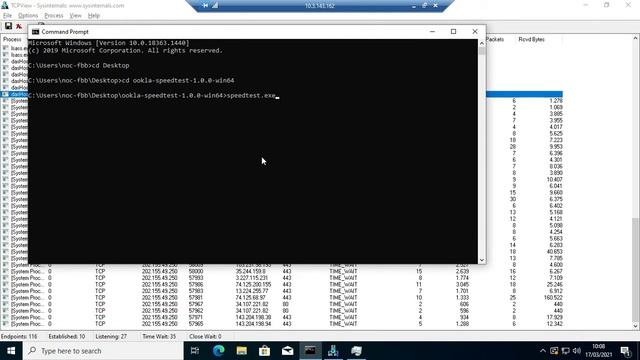Click the Command Prompt window's scroll-down arrow
The height and width of the screenshot is (360, 640).
(x=482, y=260)
